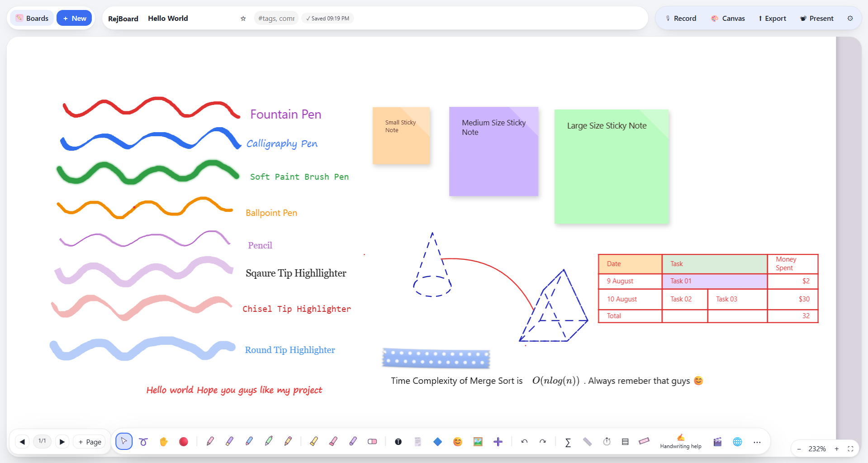Add a sticky note from the toolbar

coord(418,442)
